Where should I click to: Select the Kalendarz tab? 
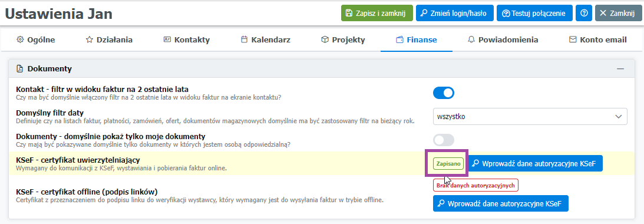266,40
